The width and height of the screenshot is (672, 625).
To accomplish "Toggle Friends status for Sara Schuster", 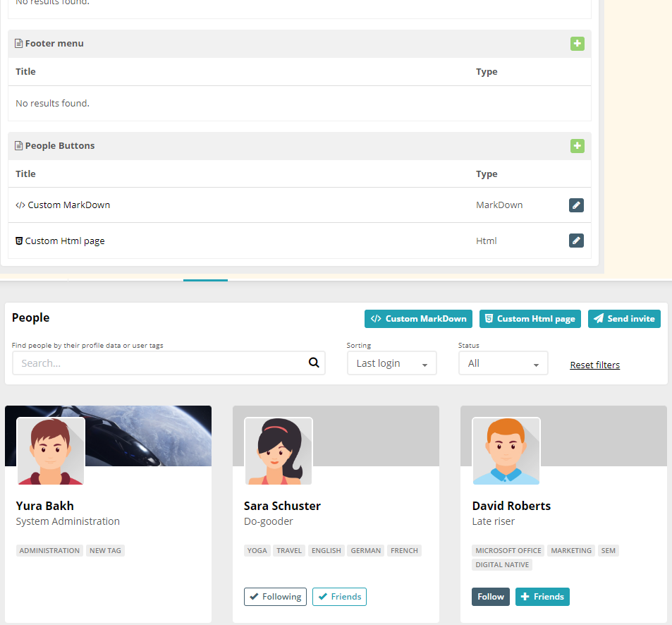I will [339, 596].
